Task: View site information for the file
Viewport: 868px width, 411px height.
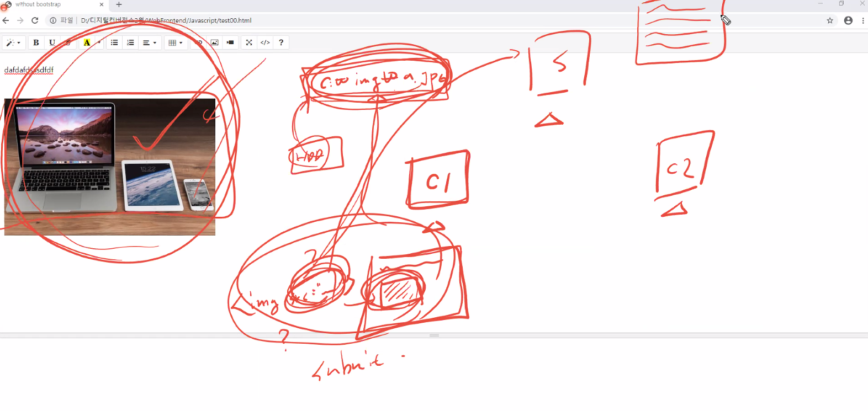Action: point(53,20)
